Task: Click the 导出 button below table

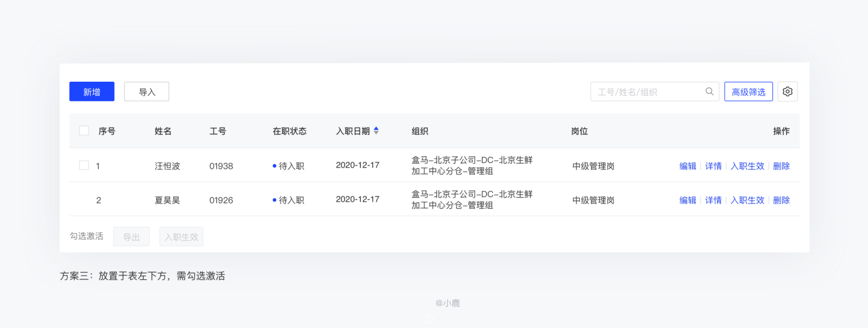Action: (x=131, y=236)
